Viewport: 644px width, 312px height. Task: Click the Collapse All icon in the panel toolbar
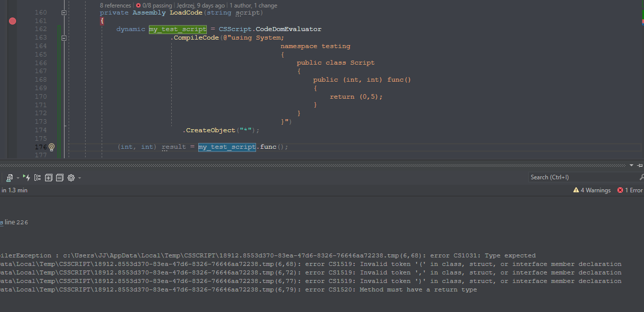pos(60,177)
